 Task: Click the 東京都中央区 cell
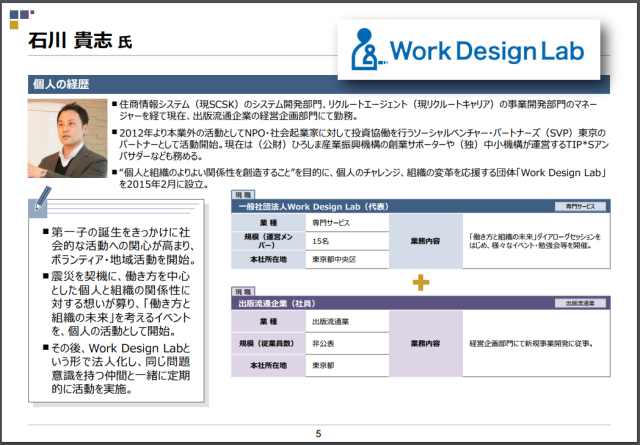click(347, 259)
